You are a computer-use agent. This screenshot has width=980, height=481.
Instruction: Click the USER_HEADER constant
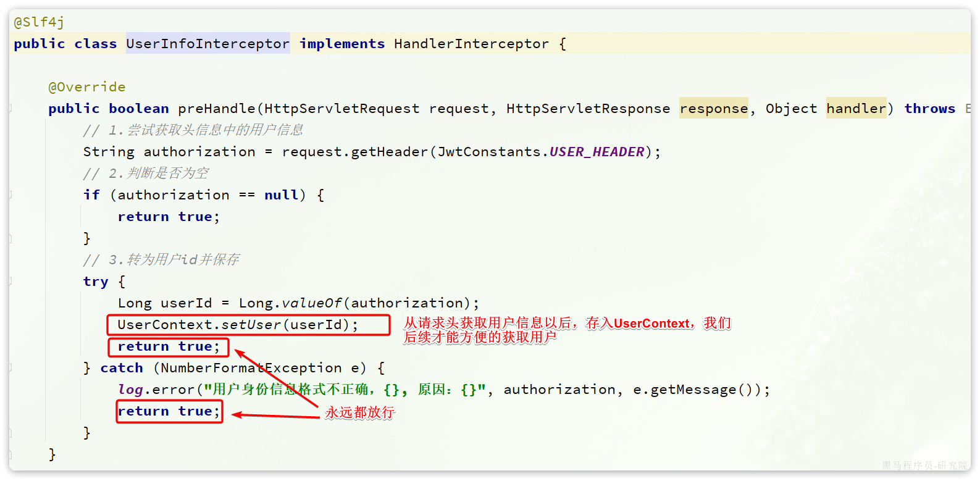(x=597, y=152)
